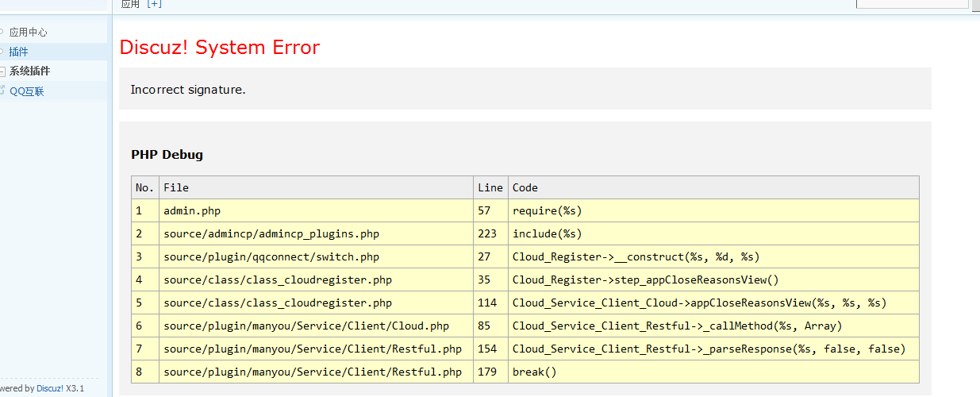Select the 应用 tab at top
This screenshot has width=980, height=397.
(130, 4)
